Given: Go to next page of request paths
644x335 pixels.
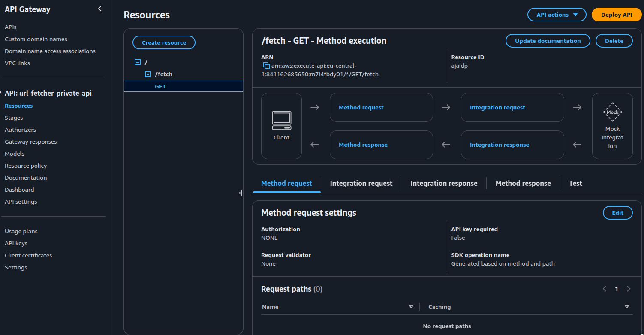Looking at the screenshot, I should tap(629, 289).
